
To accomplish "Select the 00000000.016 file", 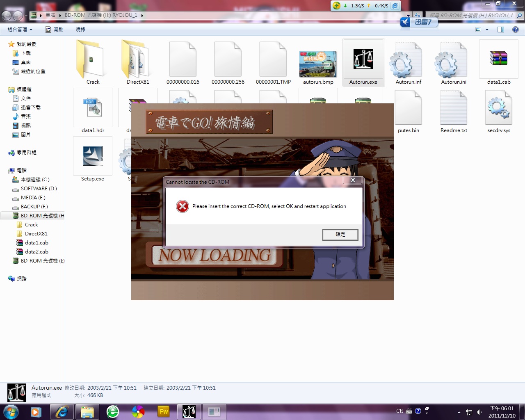I will [183, 62].
